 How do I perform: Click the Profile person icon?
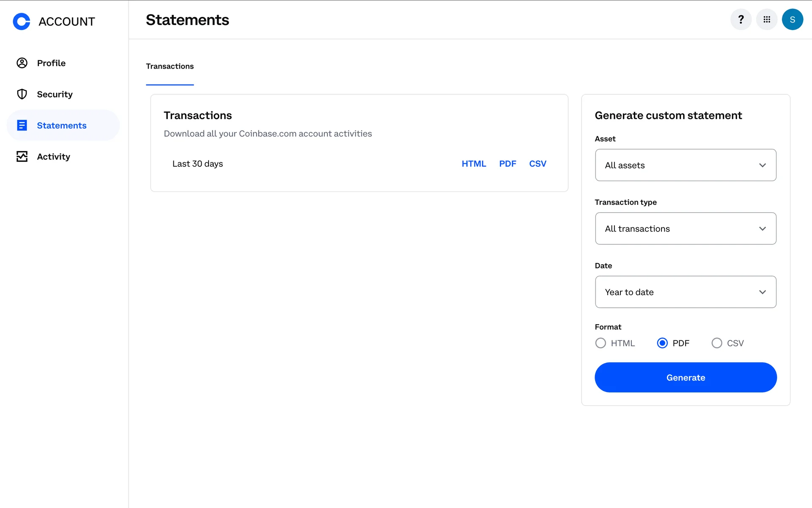pos(22,63)
